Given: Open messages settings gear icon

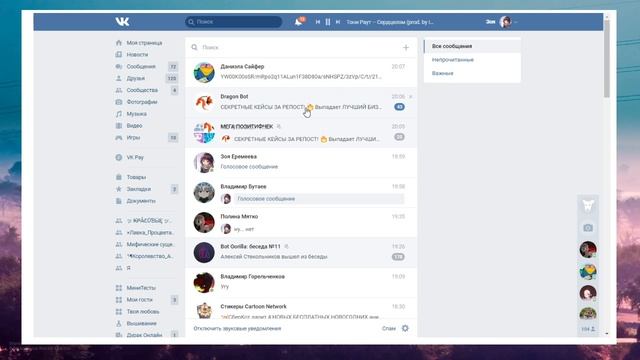Looking at the screenshot, I should [405, 328].
